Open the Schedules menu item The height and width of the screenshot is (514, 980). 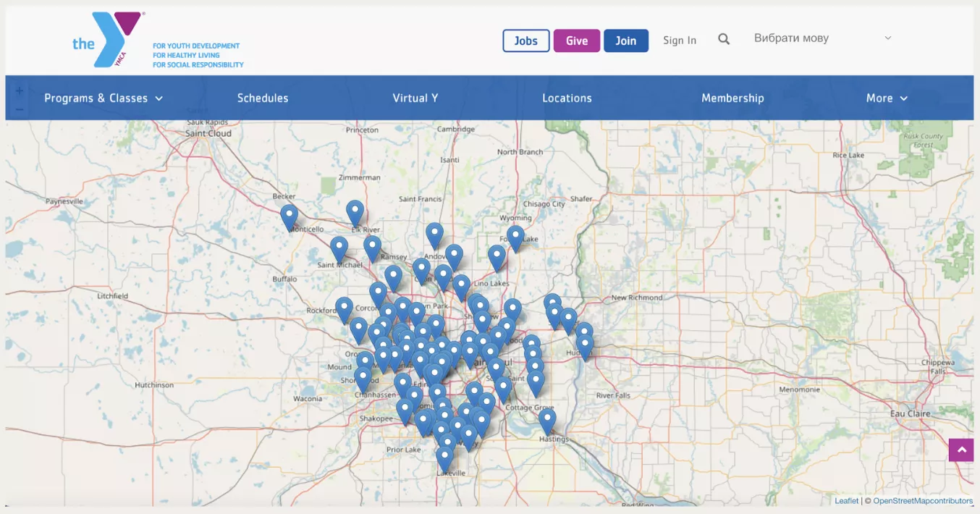[263, 98]
